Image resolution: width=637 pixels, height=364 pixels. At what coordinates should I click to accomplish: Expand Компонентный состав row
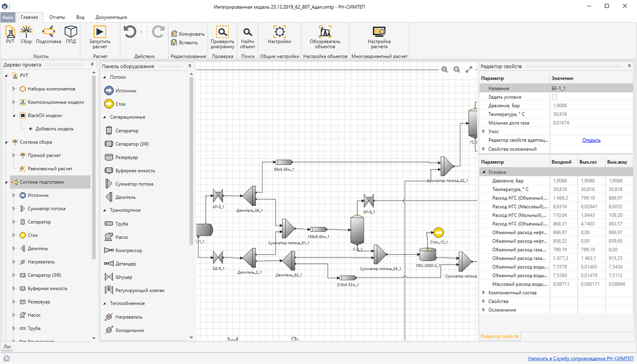point(484,293)
